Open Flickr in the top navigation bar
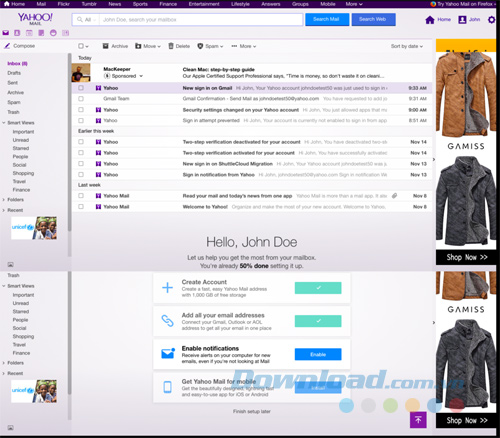 [63, 4]
